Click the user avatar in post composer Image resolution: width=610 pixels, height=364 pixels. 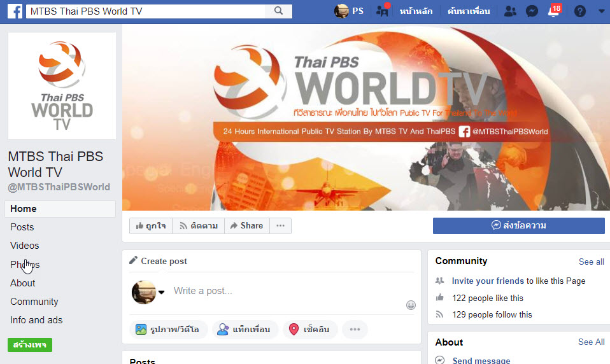click(143, 292)
